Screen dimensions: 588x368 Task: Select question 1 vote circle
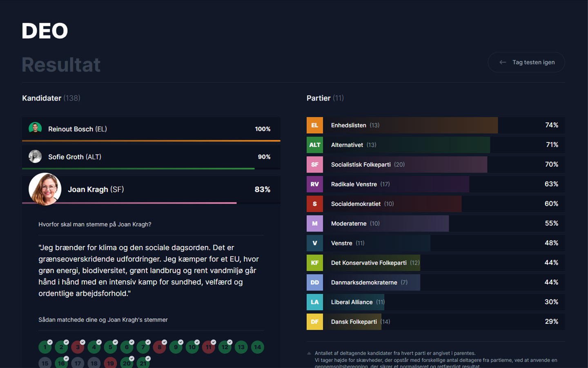(45, 347)
